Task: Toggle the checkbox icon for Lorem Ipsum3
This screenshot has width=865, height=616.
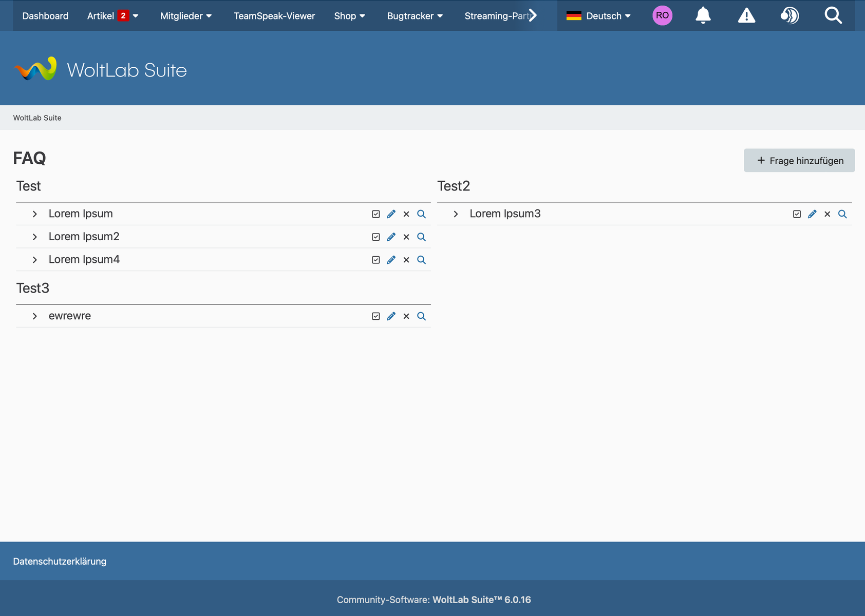Action: click(x=797, y=214)
